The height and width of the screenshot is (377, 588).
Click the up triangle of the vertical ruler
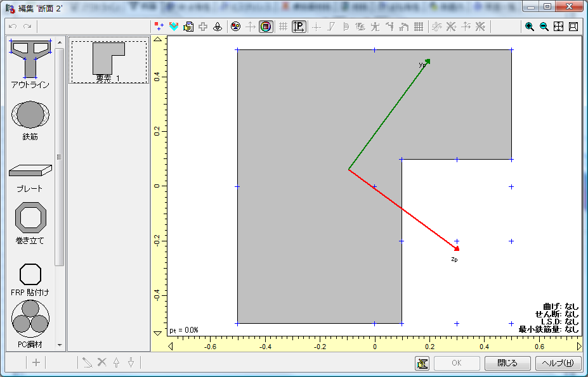pyautogui.click(x=158, y=39)
